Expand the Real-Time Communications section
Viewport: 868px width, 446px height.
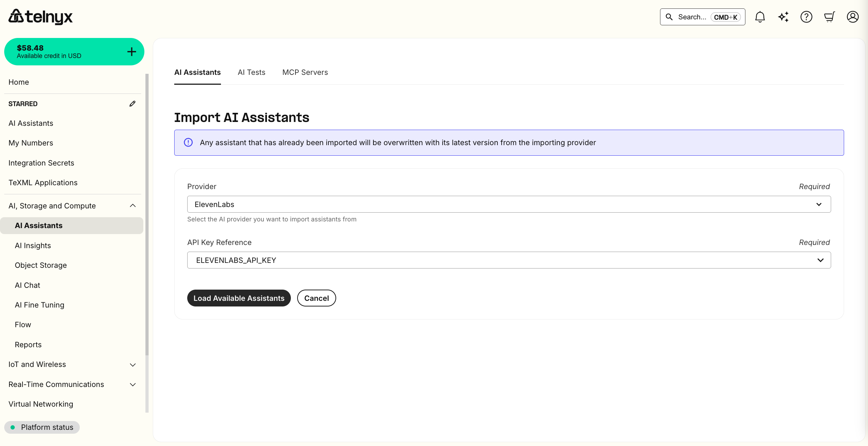132,384
